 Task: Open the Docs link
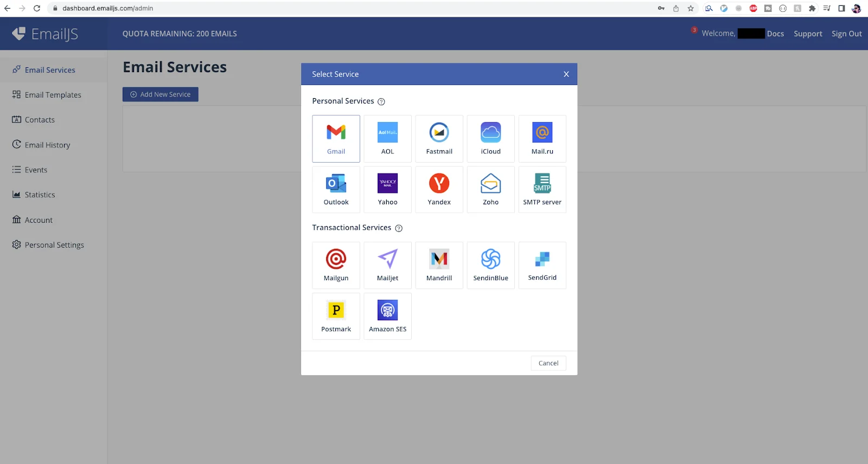click(775, 34)
